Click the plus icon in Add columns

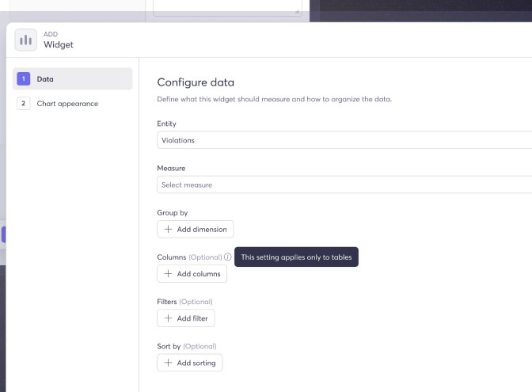coord(168,273)
